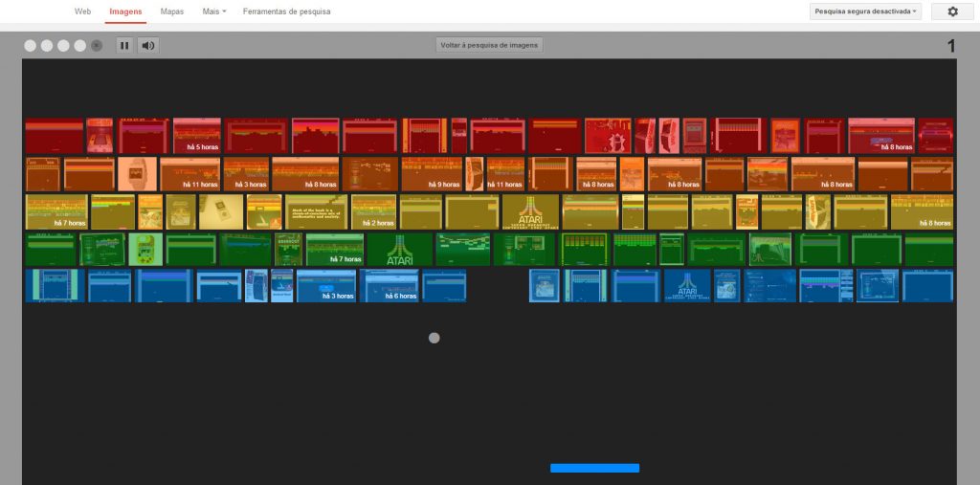Click the blue ATARI logo brick
The height and width of the screenshot is (485, 980).
pyautogui.click(x=687, y=286)
